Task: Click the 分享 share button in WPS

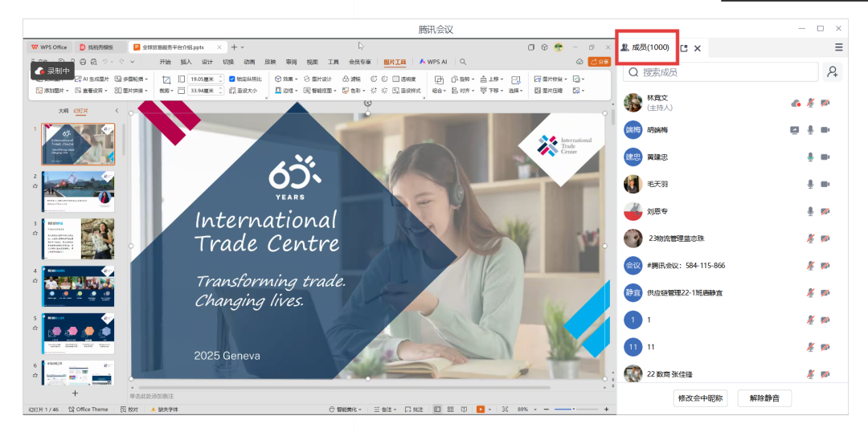Action: (x=600, y=62)
